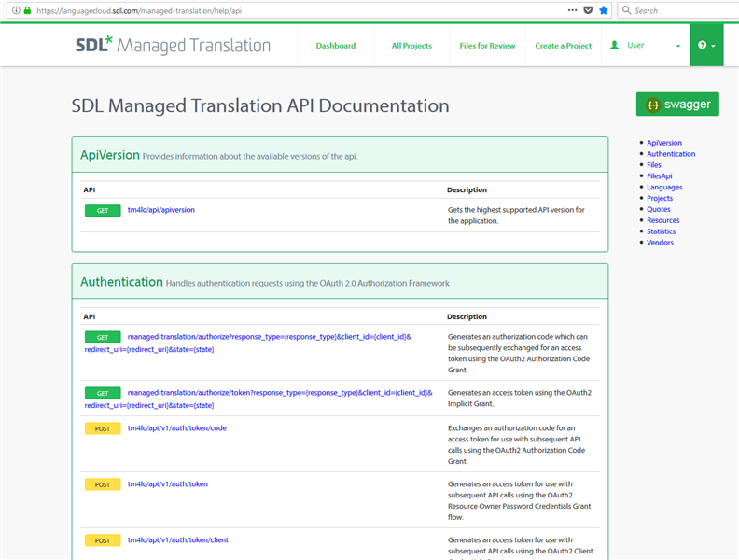Click the Authentication section heading
Image resolution: width=739 pixels, height=560 pixels.
121,282
